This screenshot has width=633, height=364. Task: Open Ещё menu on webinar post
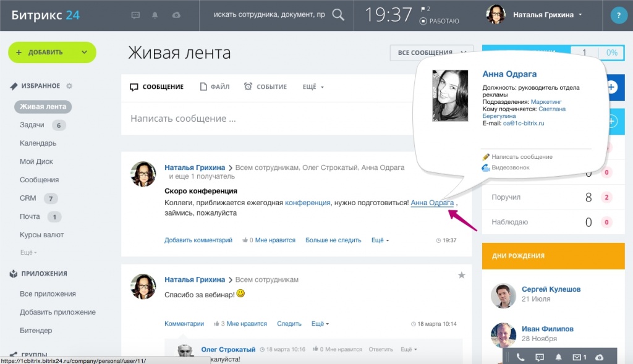coord(320,324)
